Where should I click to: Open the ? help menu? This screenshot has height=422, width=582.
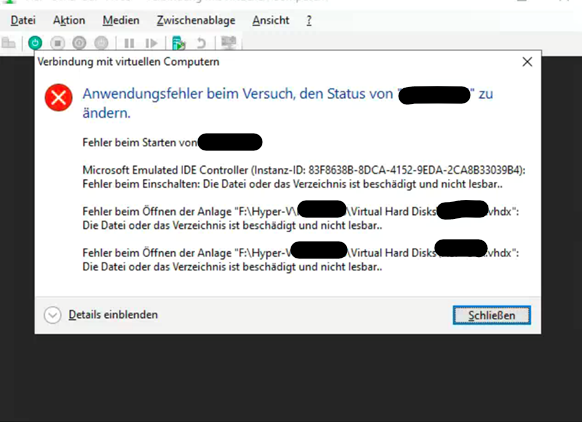click(x=309, y=20)
